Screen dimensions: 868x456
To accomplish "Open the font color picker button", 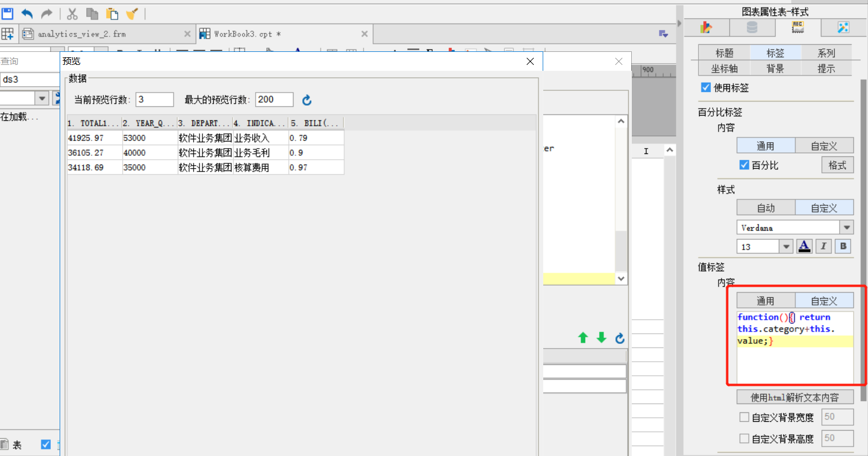I will (x=804, y=246).
